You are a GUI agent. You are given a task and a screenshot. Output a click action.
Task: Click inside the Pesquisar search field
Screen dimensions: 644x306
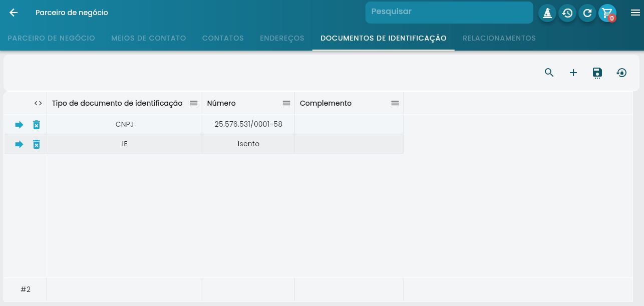[x=449, y=12]
